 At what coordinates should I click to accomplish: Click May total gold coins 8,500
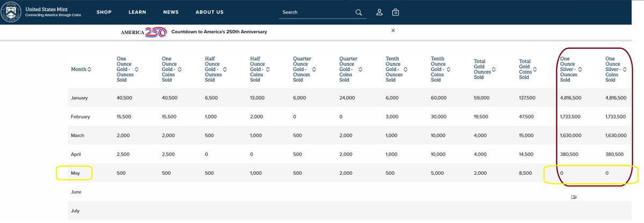pos(525,173)
